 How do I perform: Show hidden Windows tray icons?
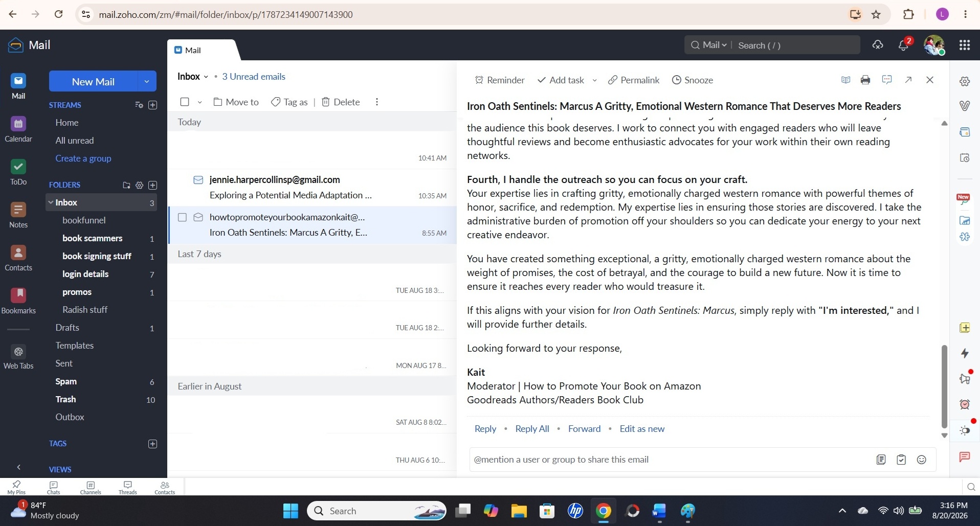pos(842,511)
